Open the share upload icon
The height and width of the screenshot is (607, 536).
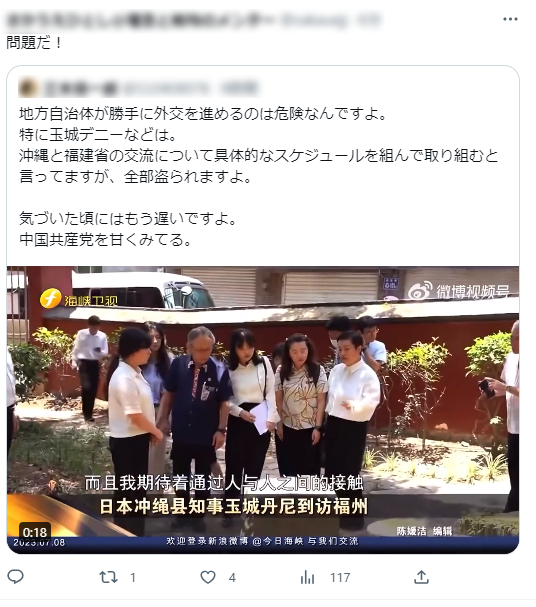[421, 577]
